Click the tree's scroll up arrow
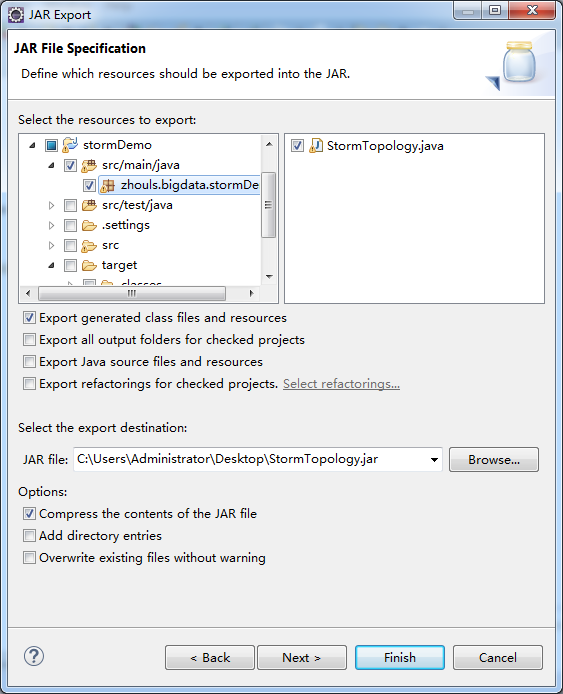Screen dimensions: 563x694 pos(269,144)
